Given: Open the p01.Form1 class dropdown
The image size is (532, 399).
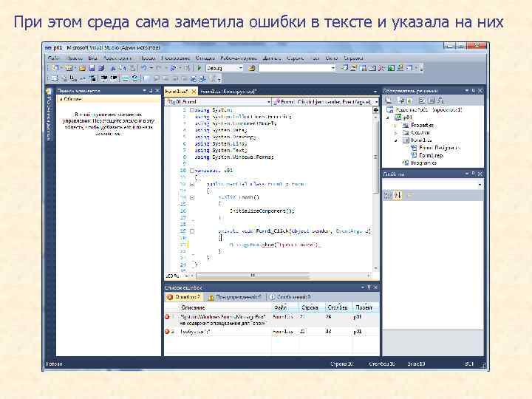Looking at the screenshot, I should tap(268, 102).
